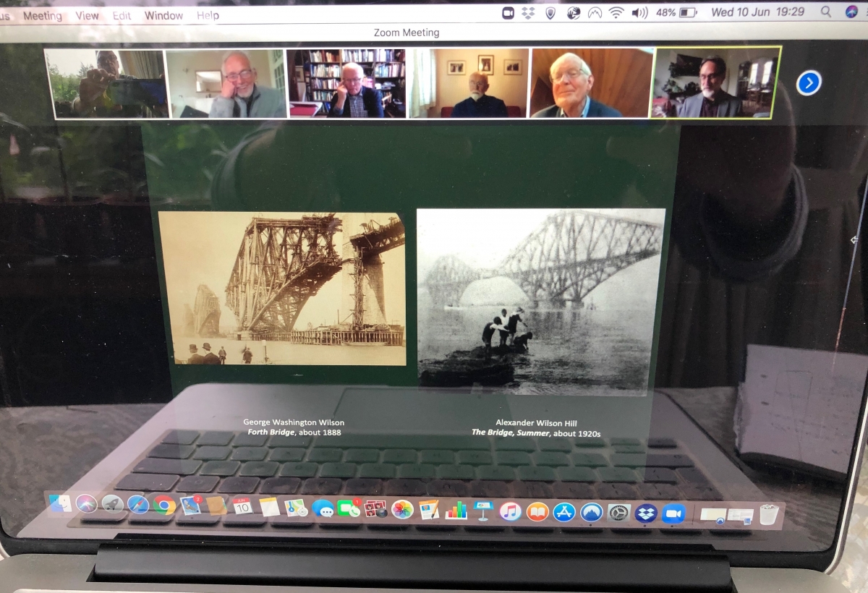Select video tile of man holding phone
868x593 pixels.
[106, 83]
